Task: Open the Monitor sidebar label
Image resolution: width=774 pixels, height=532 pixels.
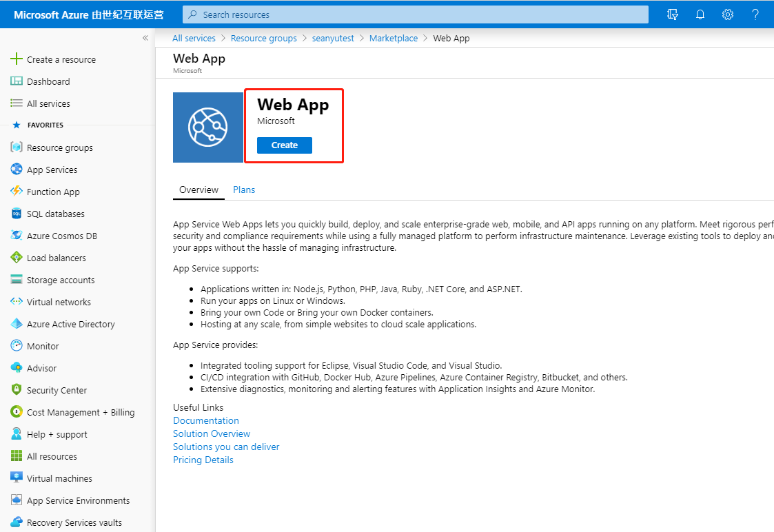Action: [x=43, y=346]
